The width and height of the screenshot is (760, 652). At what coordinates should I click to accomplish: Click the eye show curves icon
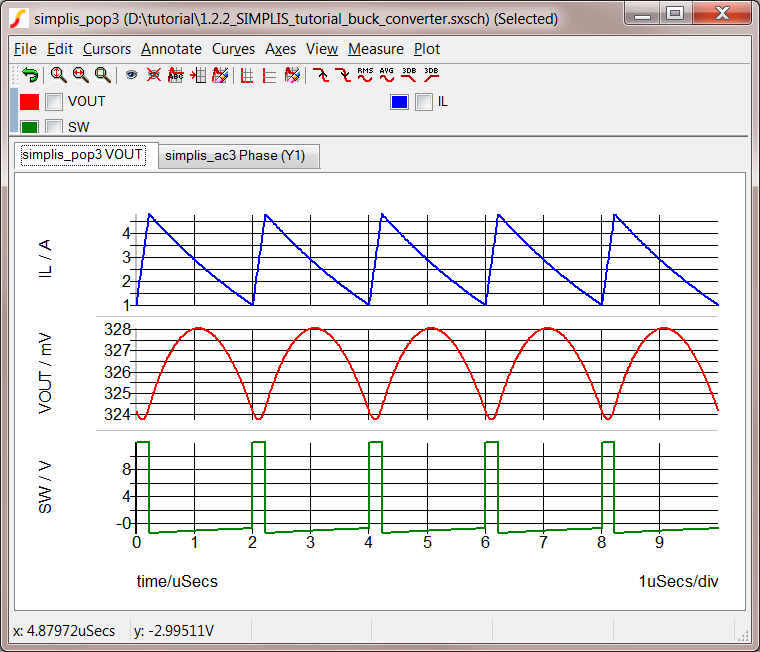130,75
